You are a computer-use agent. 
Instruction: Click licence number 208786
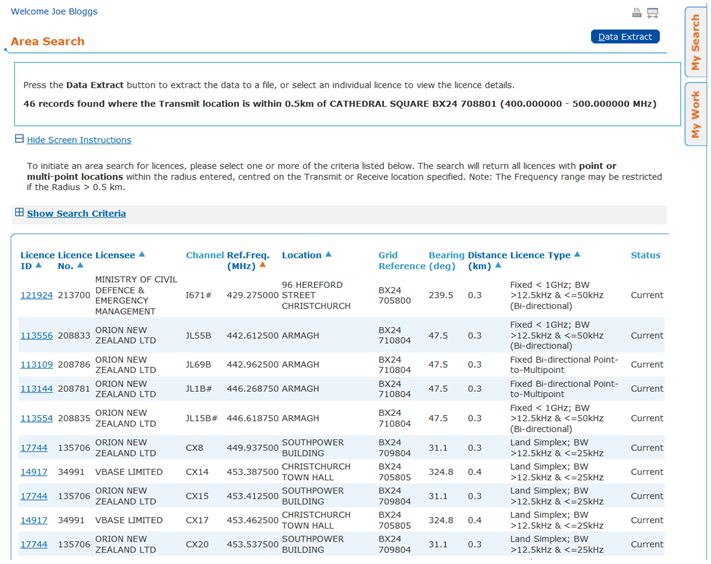[x=74, y=365]
